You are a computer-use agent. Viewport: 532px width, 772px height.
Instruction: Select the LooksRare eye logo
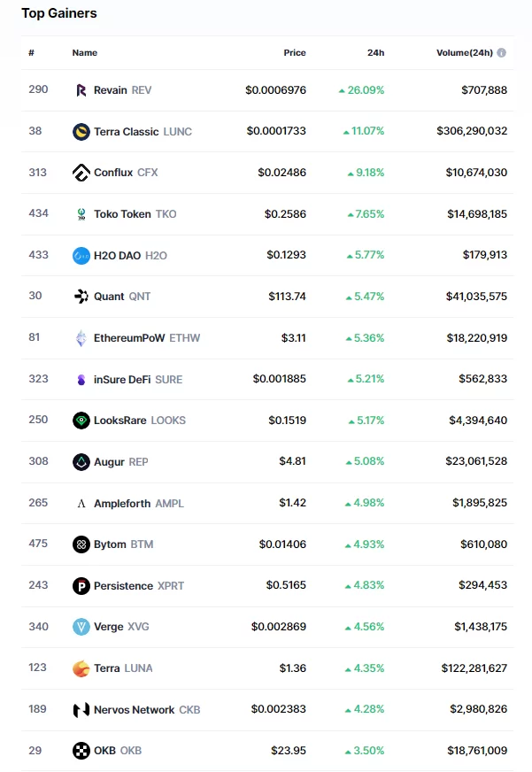(x=81, y=421)
